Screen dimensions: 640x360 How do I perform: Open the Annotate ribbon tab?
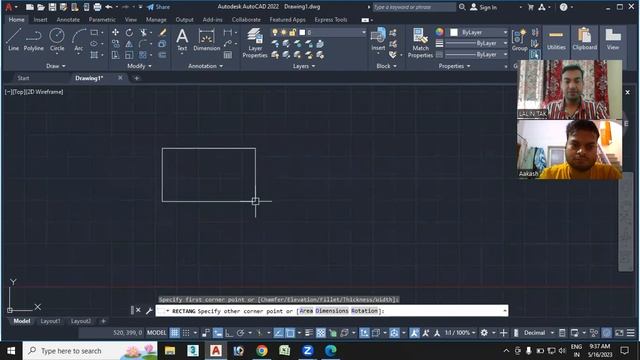click(68, 20)
